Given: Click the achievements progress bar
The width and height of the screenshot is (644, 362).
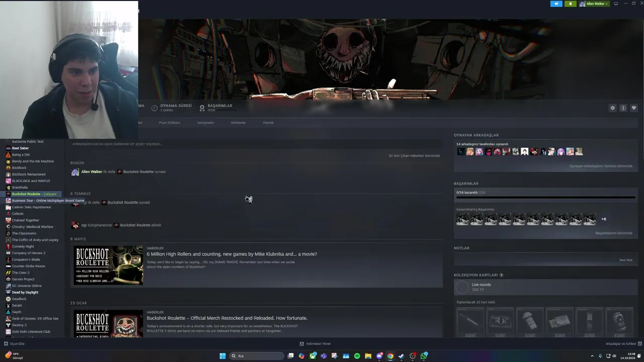Looking at the screenshot, I should click(x=545, y=198).
